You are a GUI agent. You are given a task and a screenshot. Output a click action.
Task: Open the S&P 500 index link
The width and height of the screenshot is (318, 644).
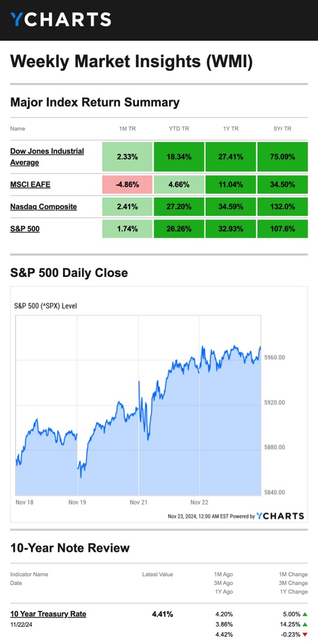[x=25, y=229]
